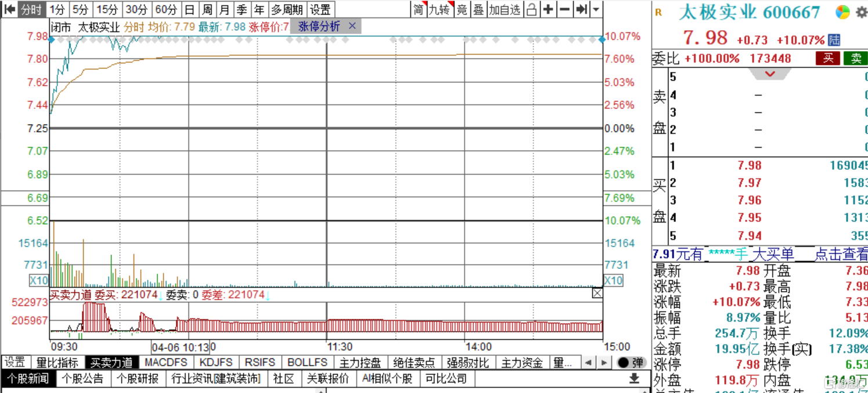The width and height of the screenshot is (868, 393).
Task: Select the 主力资金 indicator tab
Action: point(522,363)
